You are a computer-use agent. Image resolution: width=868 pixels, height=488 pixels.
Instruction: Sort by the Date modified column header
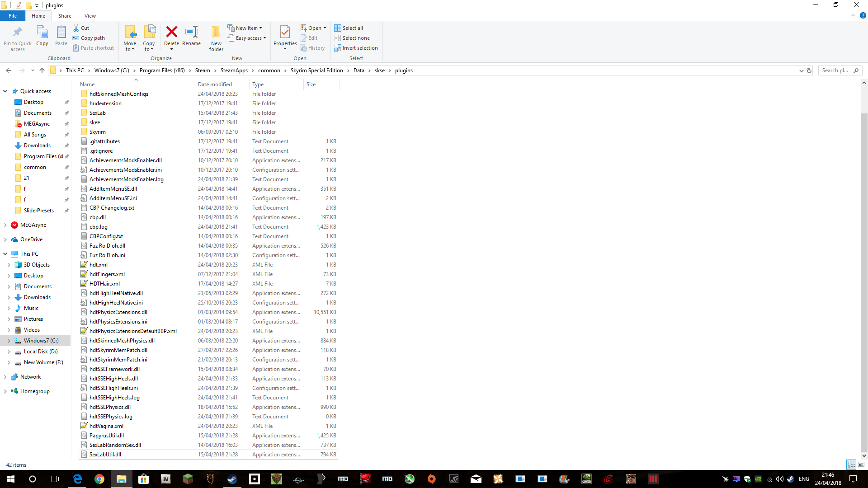click(x=222, y=84)
